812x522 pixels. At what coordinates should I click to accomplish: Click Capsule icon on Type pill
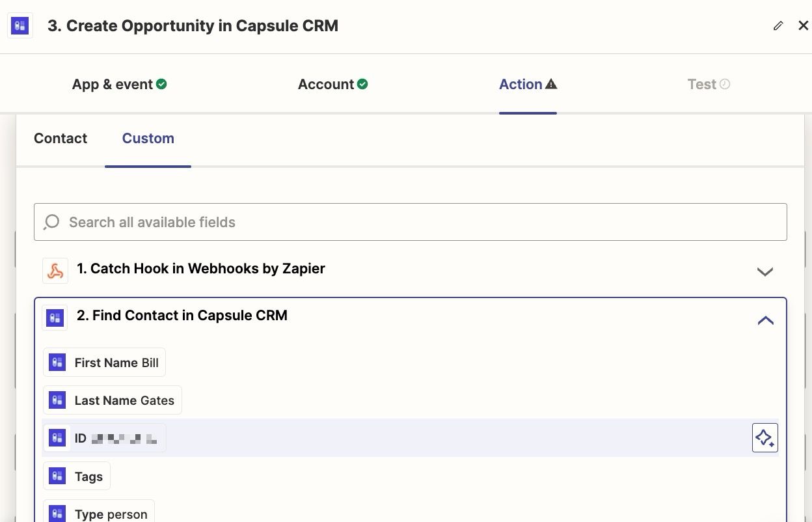[x=57, y=514]
